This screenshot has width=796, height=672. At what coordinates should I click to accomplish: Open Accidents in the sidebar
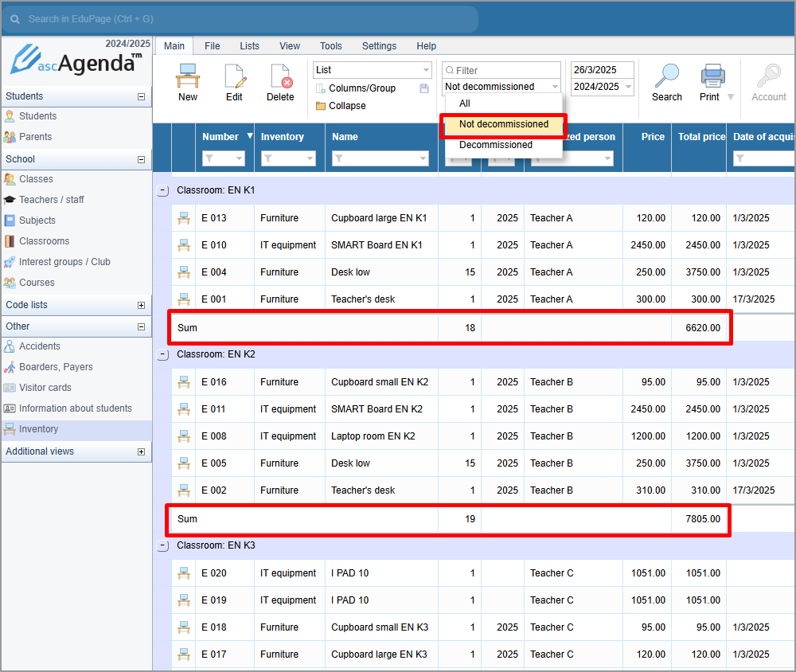point(40,346)
